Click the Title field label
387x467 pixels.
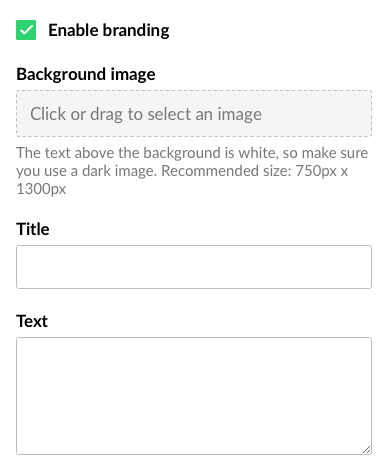pos(33,229)
